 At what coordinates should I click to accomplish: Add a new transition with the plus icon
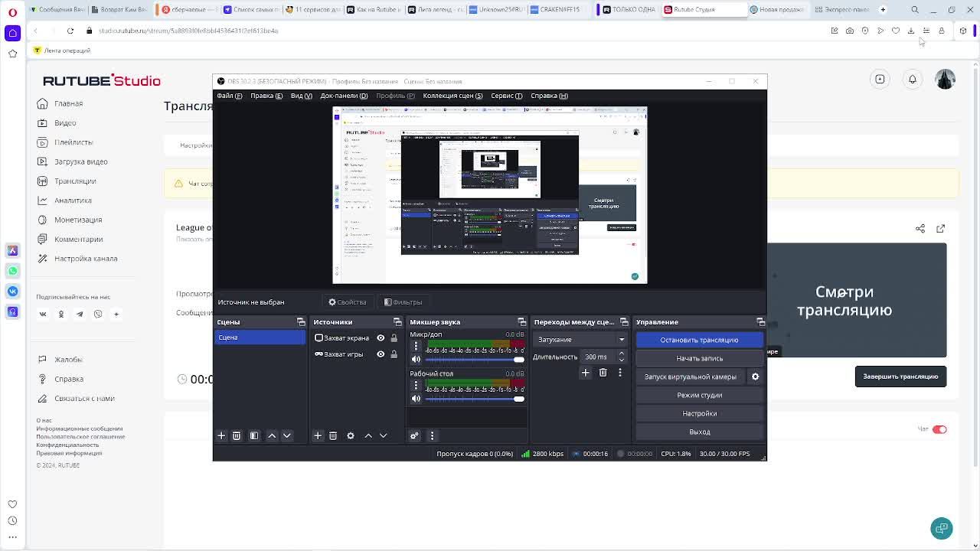pos(586,373)
